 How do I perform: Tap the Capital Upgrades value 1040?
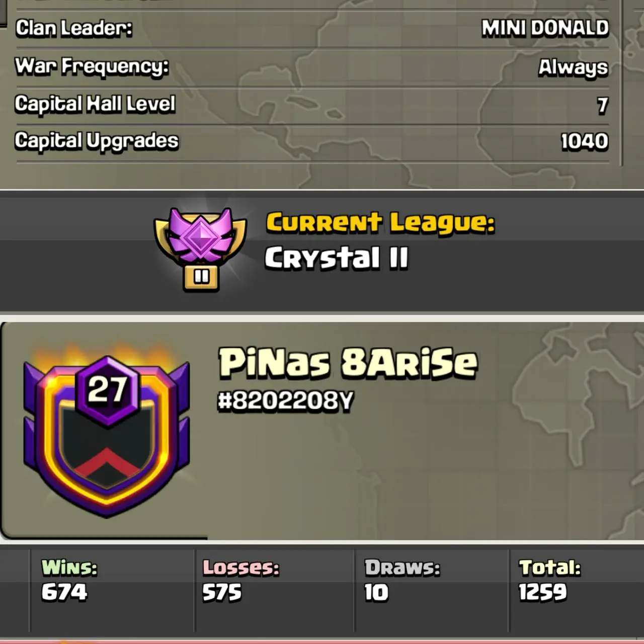585,141
